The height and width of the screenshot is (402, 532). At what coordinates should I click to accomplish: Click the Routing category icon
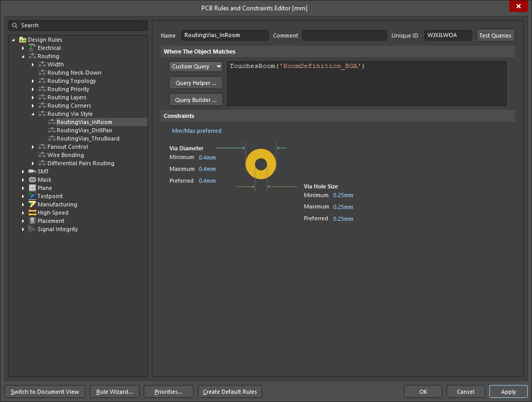tap(32, 56)
